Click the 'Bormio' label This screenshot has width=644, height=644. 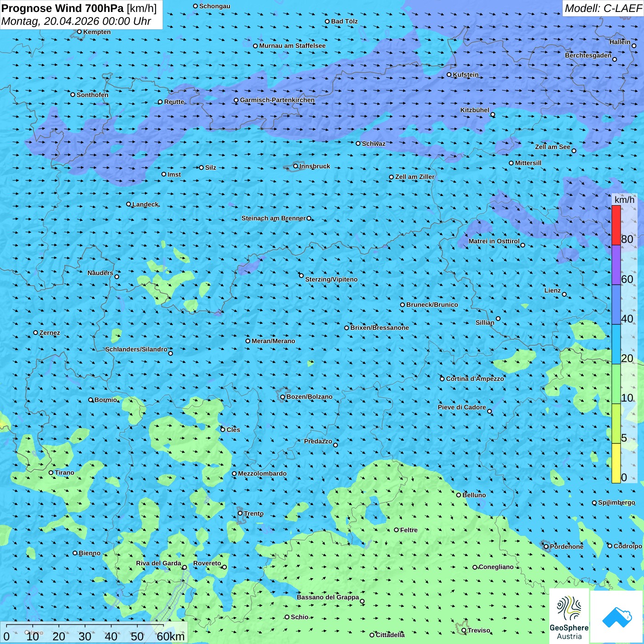click(x=106, y=400)
